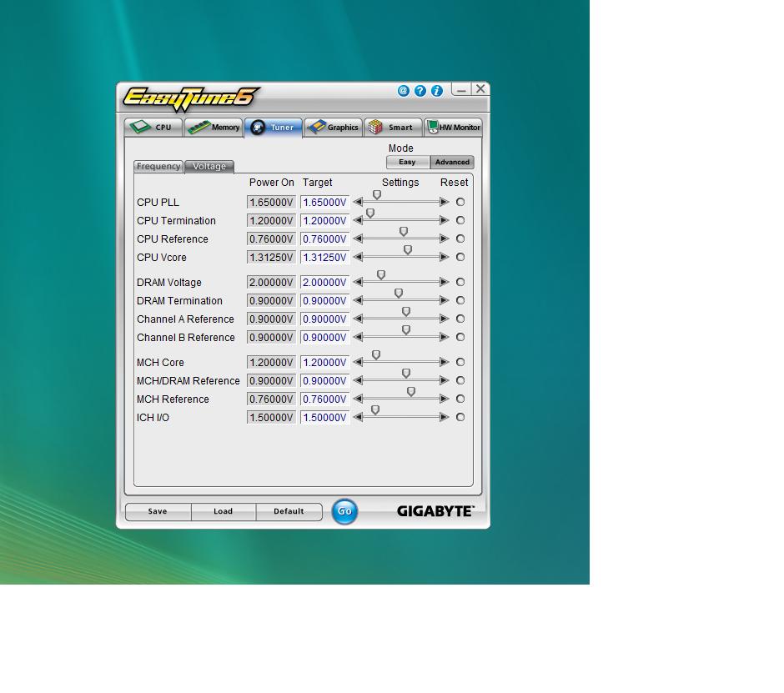784x693 pixels.
Task: Click the CPU PLL Target field
Action: point(324,203)
